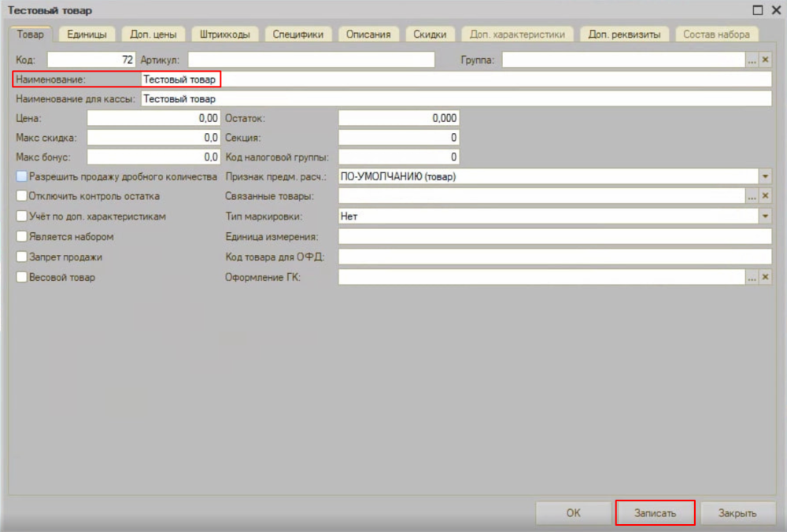787x532 pixels.
Task: Open selection for Связанные товары via ellipsis
Action: coord(752,196)
